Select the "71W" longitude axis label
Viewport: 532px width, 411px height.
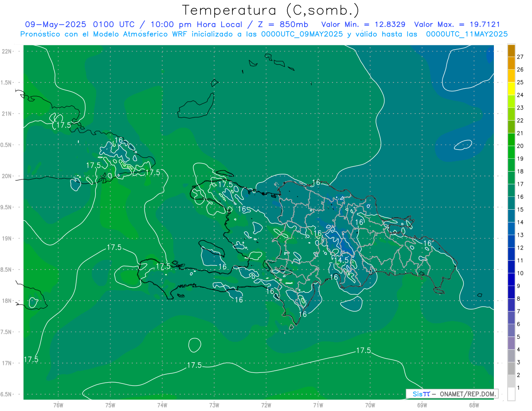[318, 405]
